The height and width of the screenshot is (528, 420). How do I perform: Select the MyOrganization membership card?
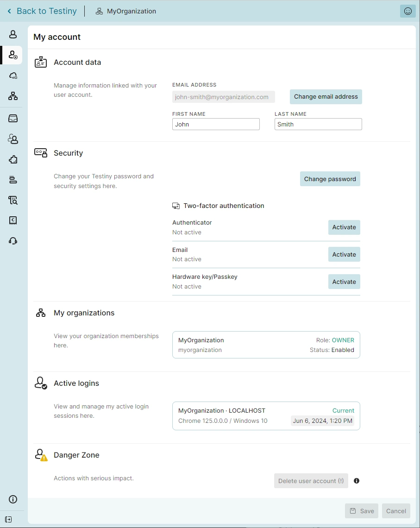pos(266,345)
